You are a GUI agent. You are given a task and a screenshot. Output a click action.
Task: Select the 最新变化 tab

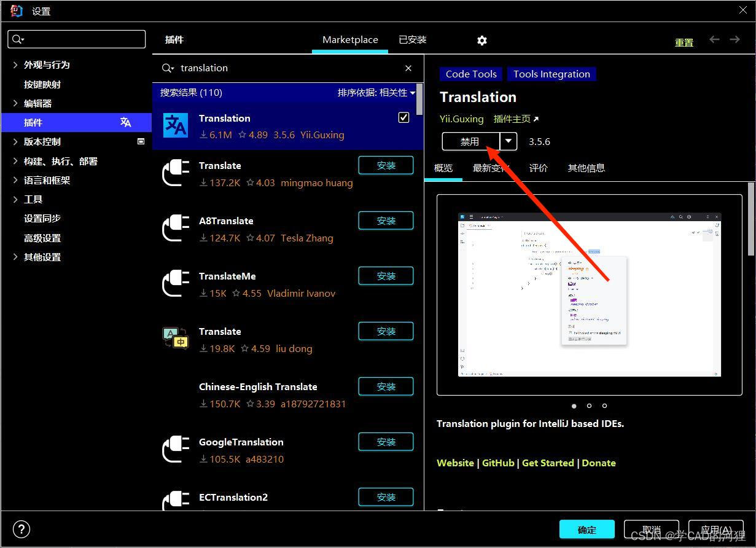pyautogui.click(x=491, y=168)
